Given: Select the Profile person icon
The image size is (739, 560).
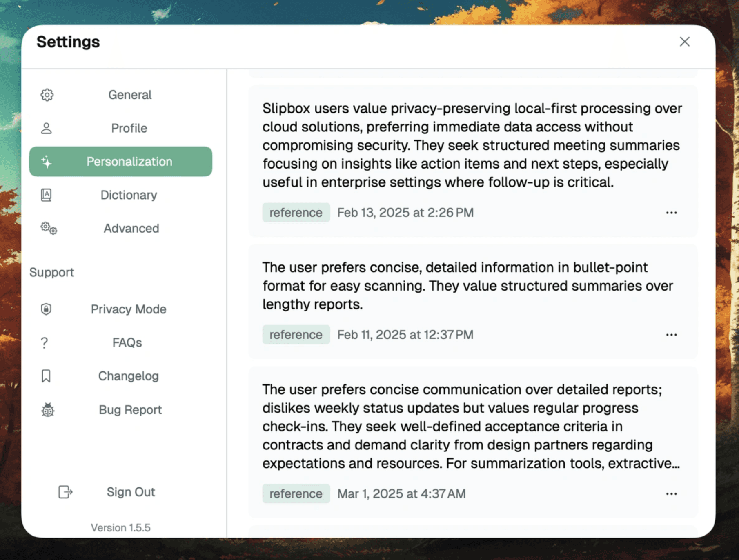Looking at the screenshot, I should tap(47, 128).
